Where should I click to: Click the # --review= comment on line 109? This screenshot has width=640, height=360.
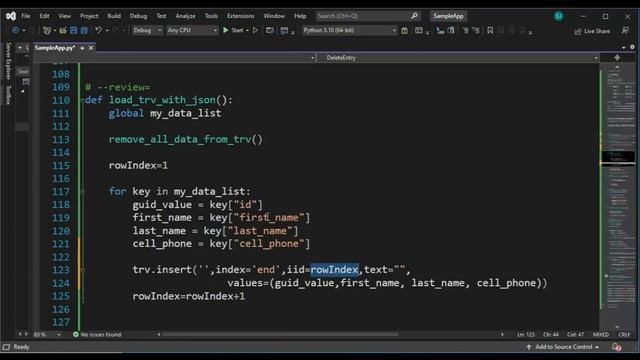coord(118,87)
